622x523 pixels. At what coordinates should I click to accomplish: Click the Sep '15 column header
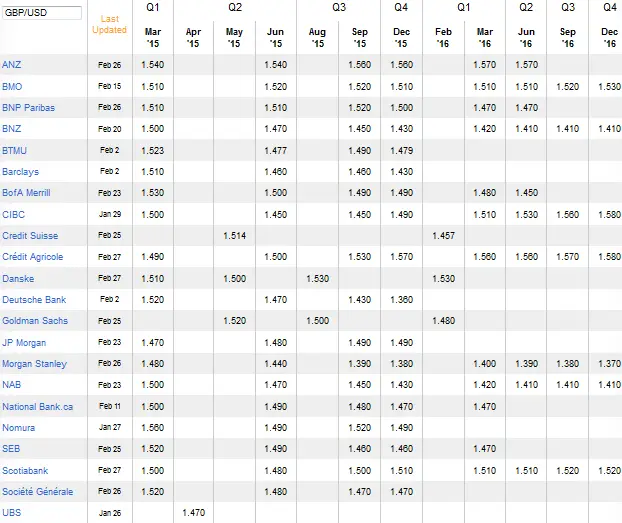[360, 38]
